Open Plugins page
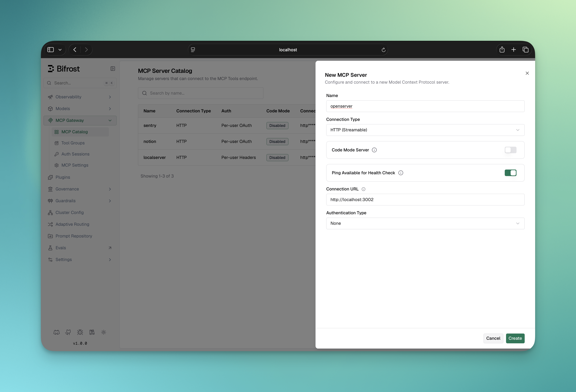Screen dimensions: 576x392 tap(80, 177)
